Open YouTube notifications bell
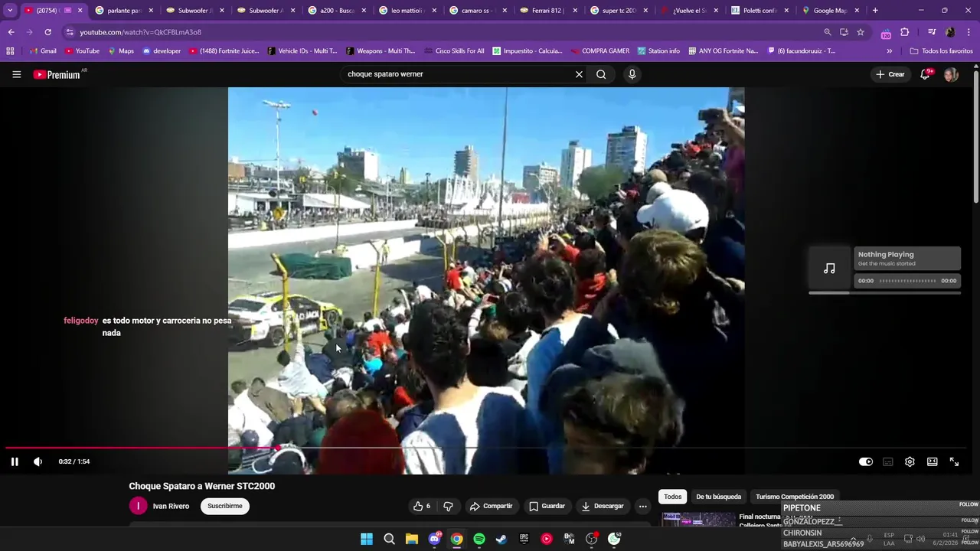Image resolution: width=980 pixels, height=551 pixels. 925,74
